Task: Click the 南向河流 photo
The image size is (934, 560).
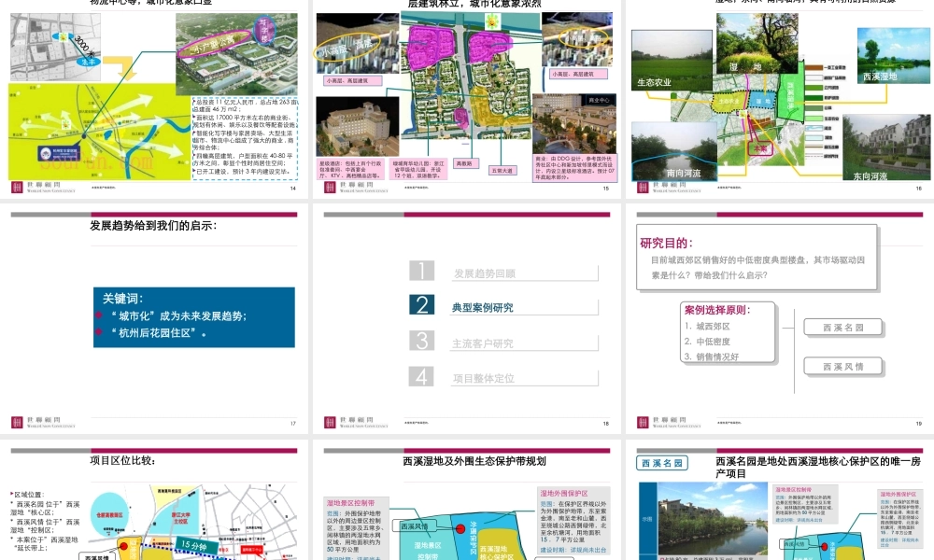Action: (x=673, y=151)
